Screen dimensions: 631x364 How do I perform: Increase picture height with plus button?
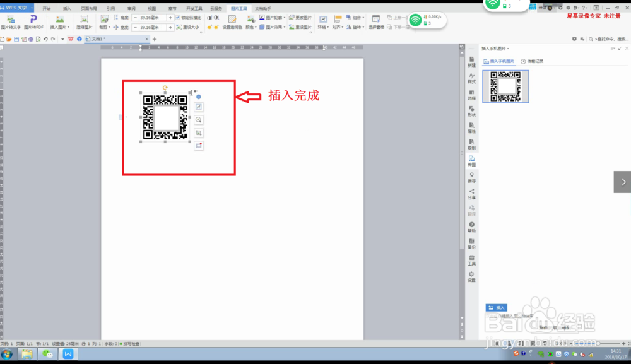coord(170,18)
